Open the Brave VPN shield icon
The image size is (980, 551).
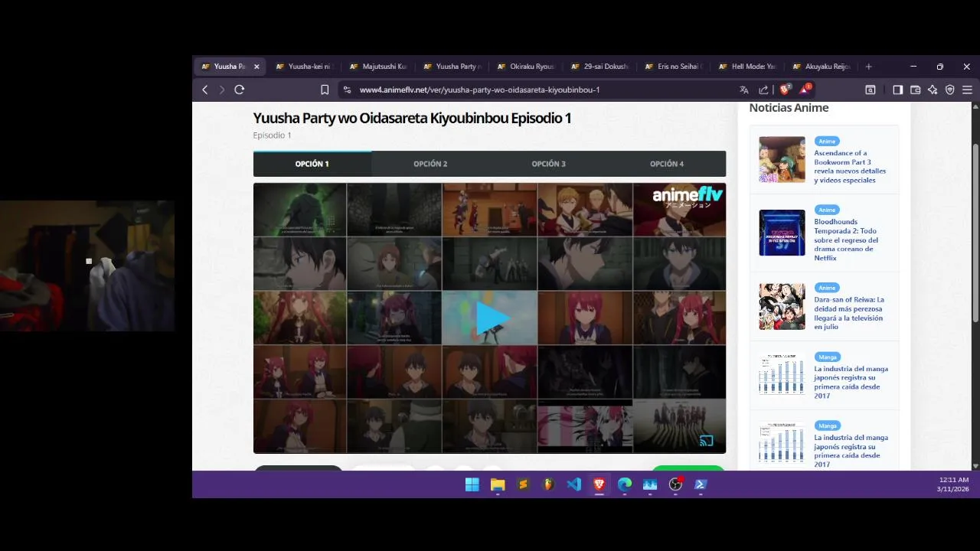tap(950, 90)
